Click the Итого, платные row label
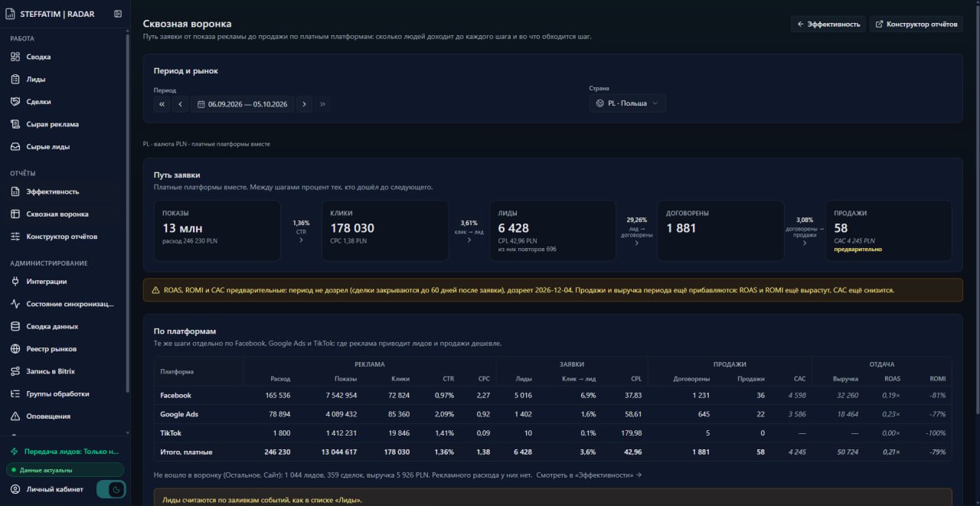This screenshot has height=506, width=980. click(186, 452)
